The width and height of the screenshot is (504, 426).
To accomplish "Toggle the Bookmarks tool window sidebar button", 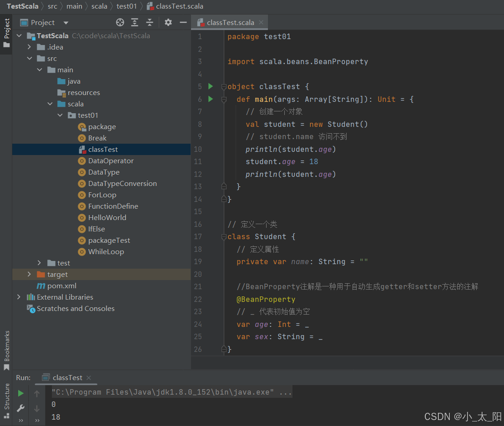I will (x=6, y=351).
